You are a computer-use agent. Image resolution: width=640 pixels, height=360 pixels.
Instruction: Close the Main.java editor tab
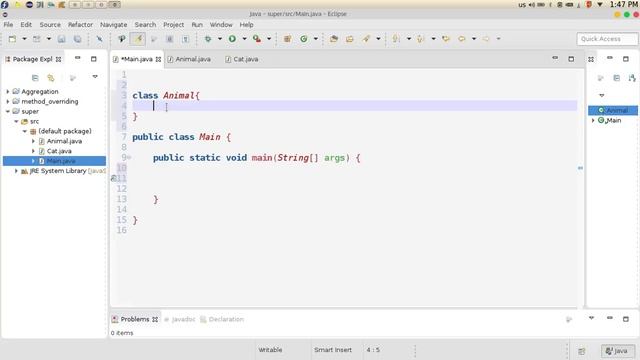158,59
